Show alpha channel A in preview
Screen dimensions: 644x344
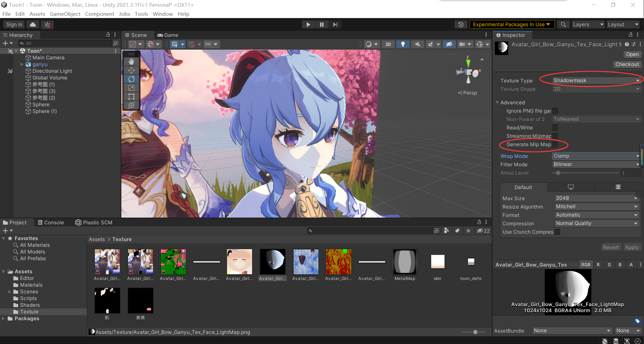(x=631, y=265)
